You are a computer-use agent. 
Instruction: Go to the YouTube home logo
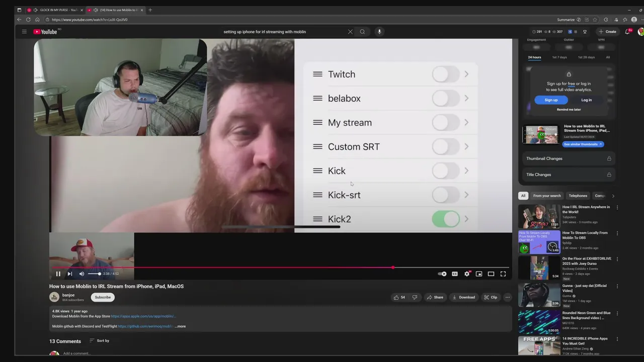(x=45, y=32)
